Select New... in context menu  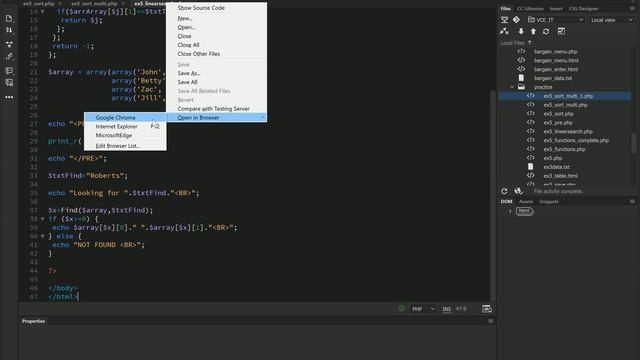[216, 18]
